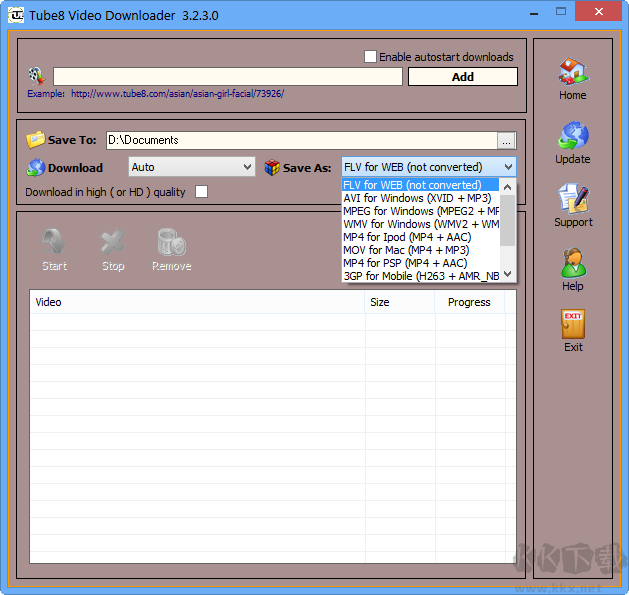The height and width of the screenshot is (595, 629).
Task: Open the Home page icon
Action: 573,71
